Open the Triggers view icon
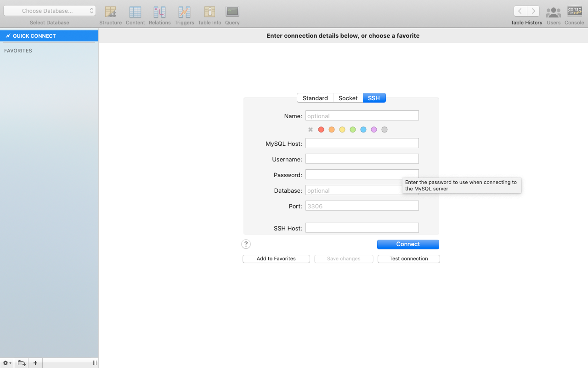 (x=184, y=15)
